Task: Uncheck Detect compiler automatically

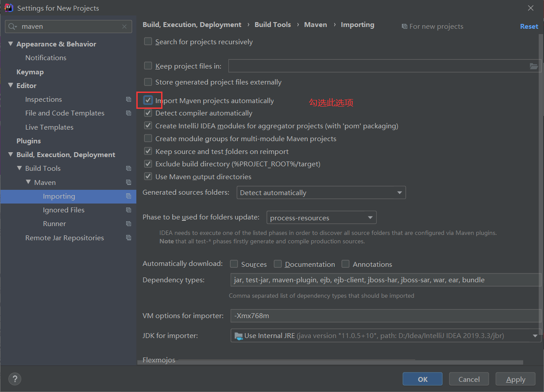Action: 148,113
